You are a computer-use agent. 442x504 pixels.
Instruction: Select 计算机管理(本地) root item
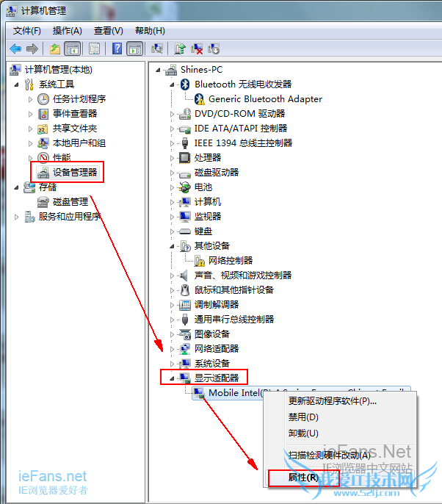pos(59,70)
